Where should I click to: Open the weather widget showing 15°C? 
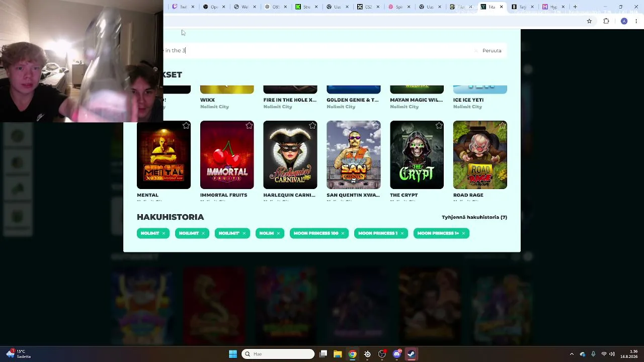click(x=18, y=354)
